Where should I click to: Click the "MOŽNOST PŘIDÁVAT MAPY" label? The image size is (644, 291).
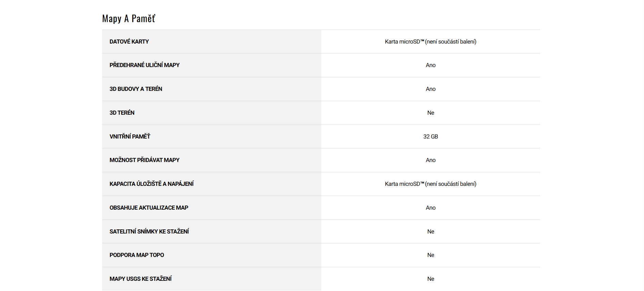[x=144, y=160]
